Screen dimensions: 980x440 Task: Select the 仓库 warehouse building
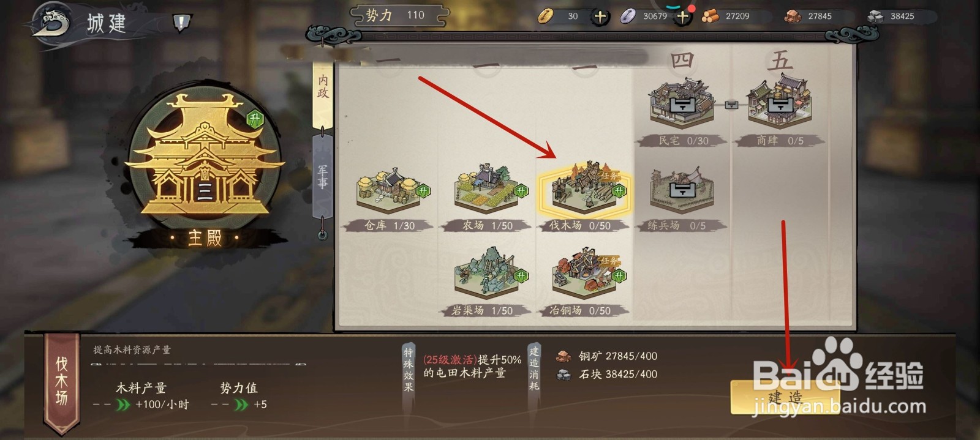(390, 191)
